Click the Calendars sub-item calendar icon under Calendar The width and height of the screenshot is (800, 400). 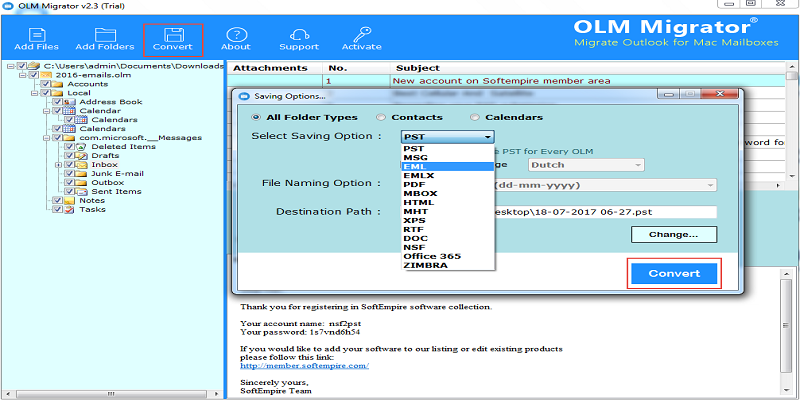pyautogui.click(x=82, y=120)
